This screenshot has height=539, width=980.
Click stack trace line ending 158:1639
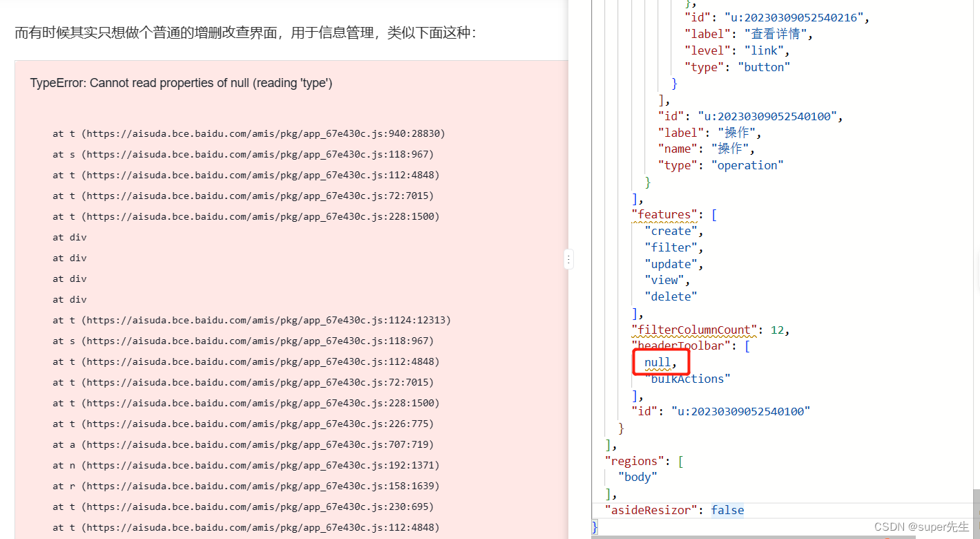[x=246, y=486]
